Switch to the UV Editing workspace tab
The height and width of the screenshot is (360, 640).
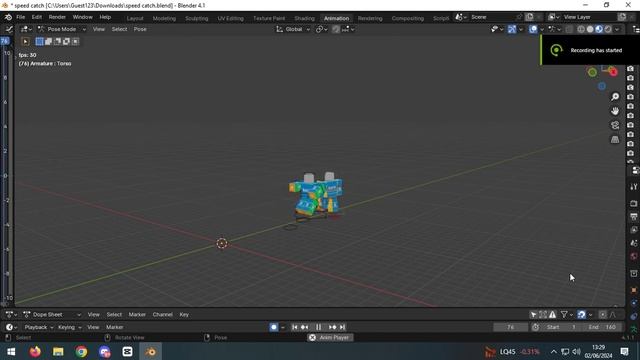click(x=230, y=18)
